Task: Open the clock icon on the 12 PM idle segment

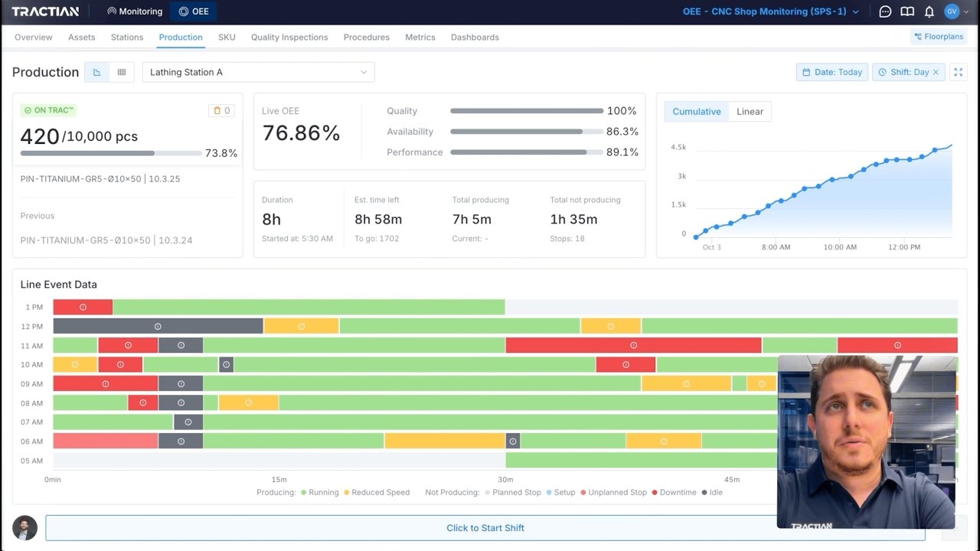Action: click(x=158, y=326)
